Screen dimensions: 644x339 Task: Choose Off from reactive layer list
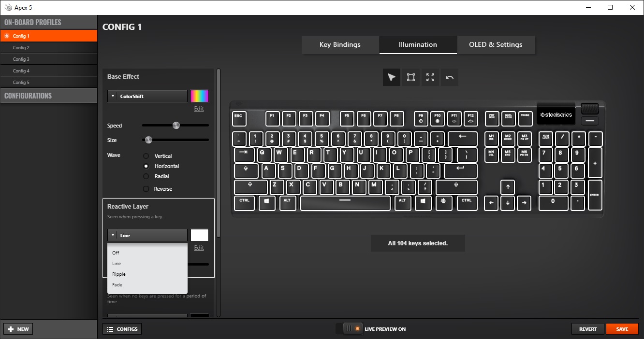point(147,253)
